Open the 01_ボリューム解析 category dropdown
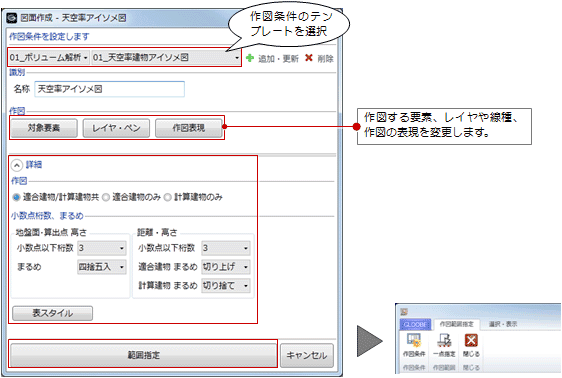The height and width of the screenshot is (378, 562). tap(49, 57)
